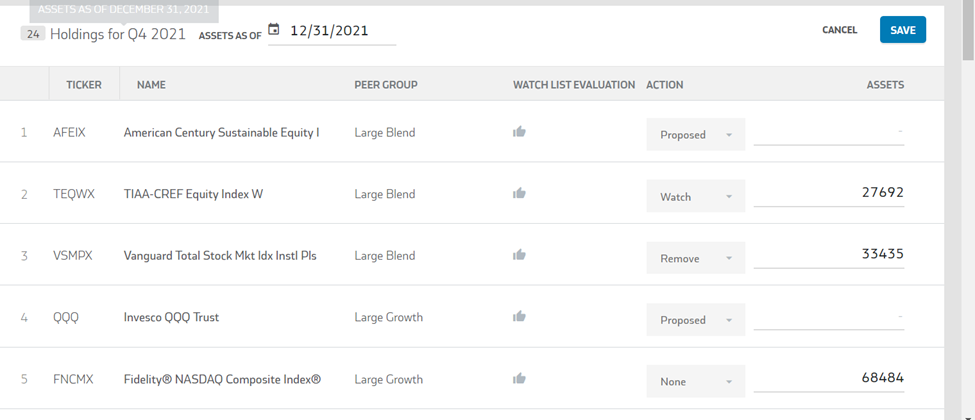Click thumbs-up icon in Vanguard Total Stock row
Image resolution: width=975 pixels, height=420 pixels.
[x=519, y=255]
